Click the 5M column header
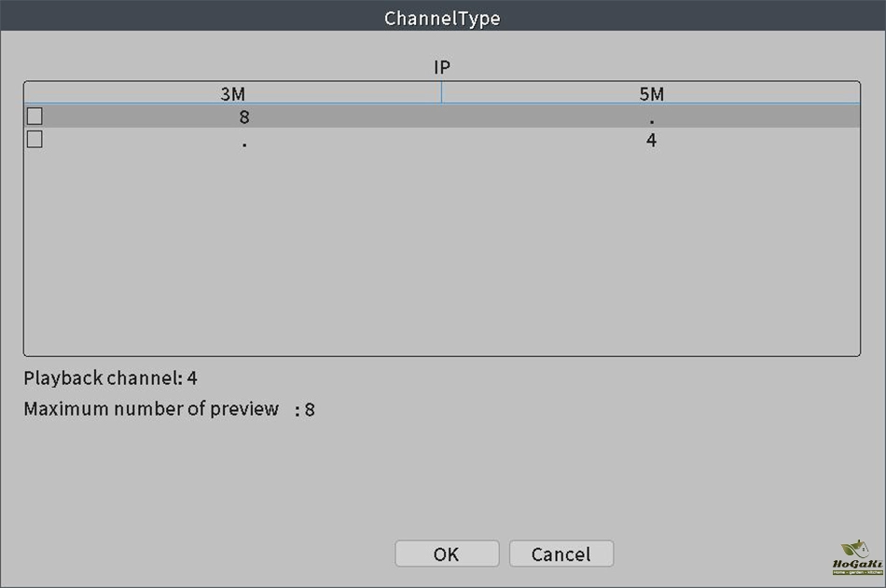The height and width of the screenshot is (588, 886). pos(651,94)
